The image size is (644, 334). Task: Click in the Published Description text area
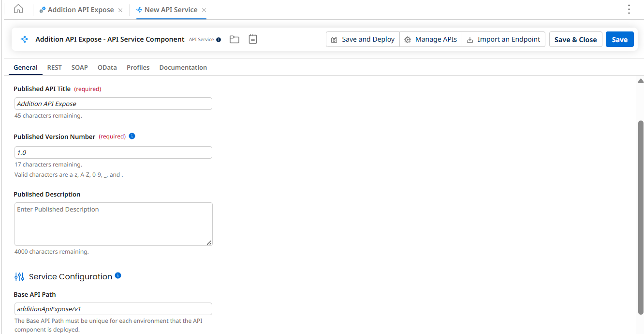[x=113, y=224]
